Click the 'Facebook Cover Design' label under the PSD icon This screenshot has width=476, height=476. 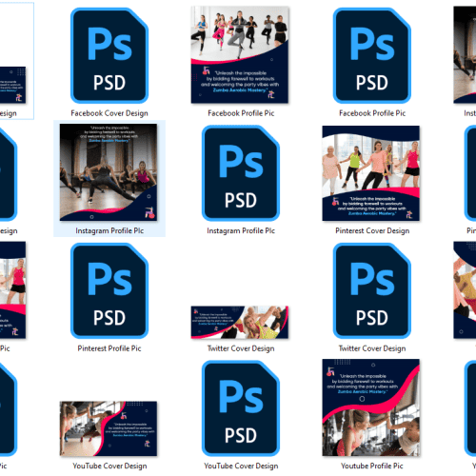tap(109, 113)
